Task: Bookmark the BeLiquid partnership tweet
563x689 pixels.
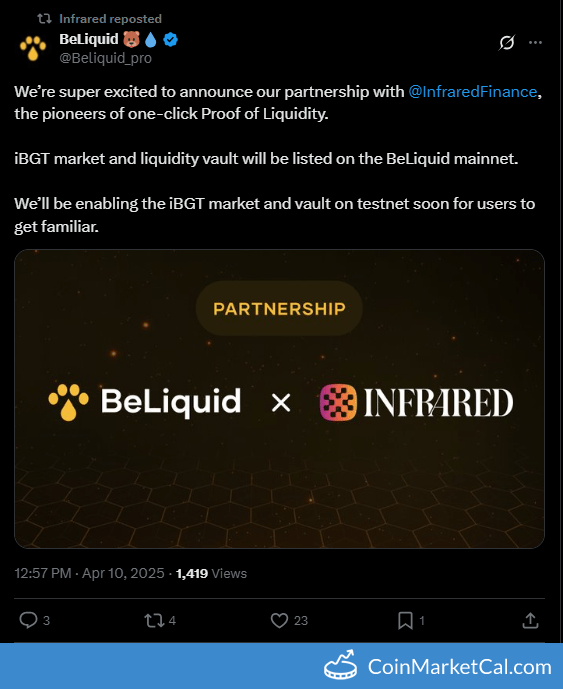Action: click(405, 620)
